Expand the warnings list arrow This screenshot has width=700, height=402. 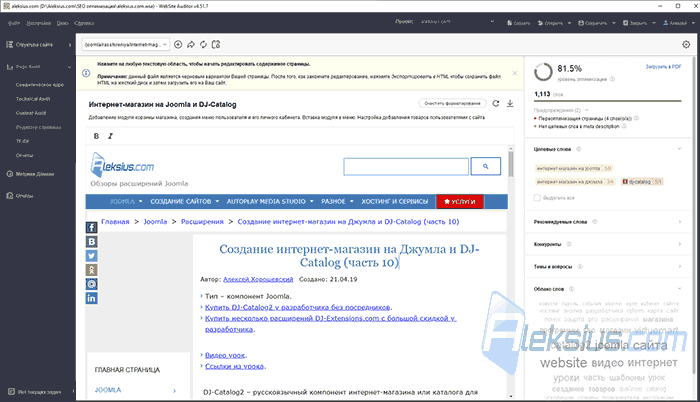(587, 110)
